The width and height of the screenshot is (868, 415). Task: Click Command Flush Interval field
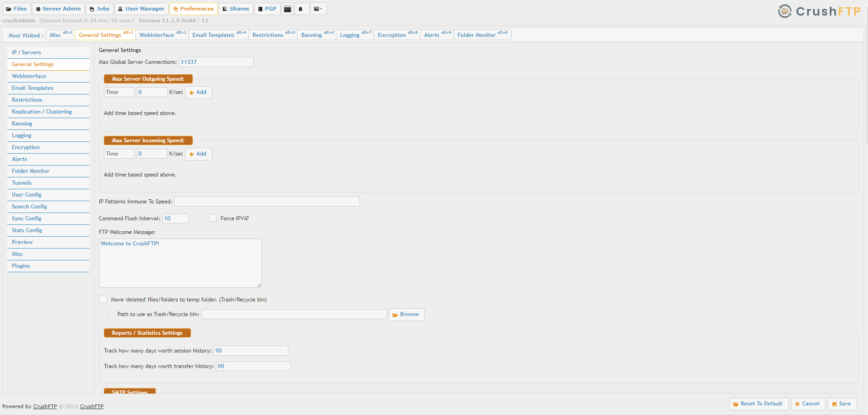coord(175,218)
